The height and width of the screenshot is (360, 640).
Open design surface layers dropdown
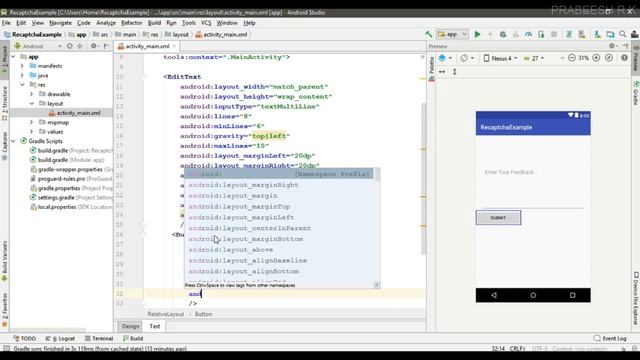click(x=445, y=58)
